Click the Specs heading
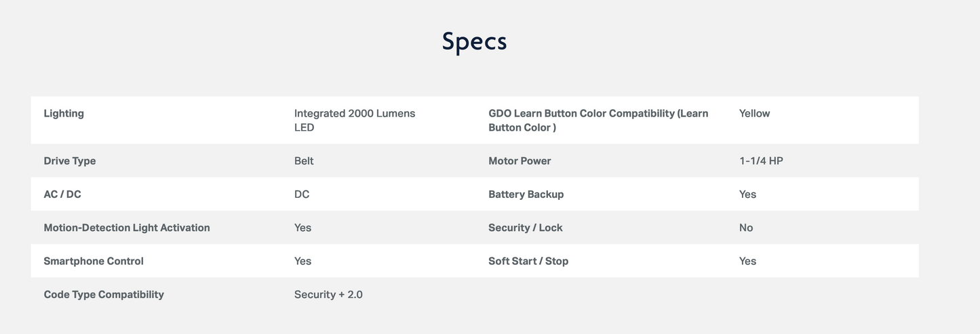Image resolution: width=980 pixels, height=334 pixels. (x=474, y=41)
